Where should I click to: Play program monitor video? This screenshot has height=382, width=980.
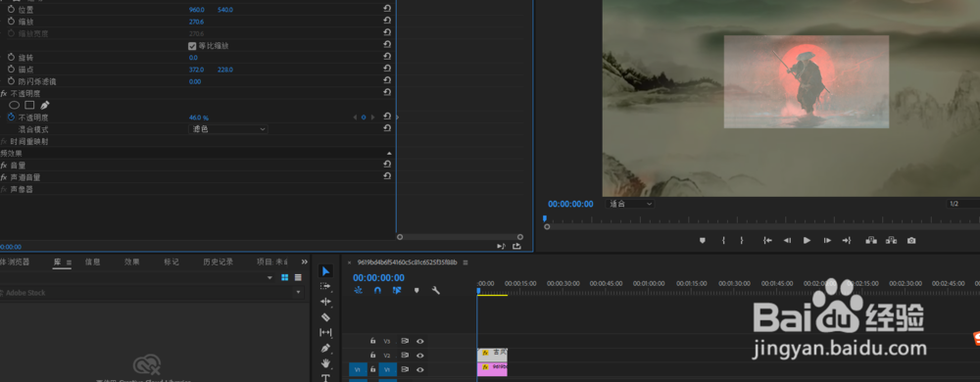pos(807,240)
